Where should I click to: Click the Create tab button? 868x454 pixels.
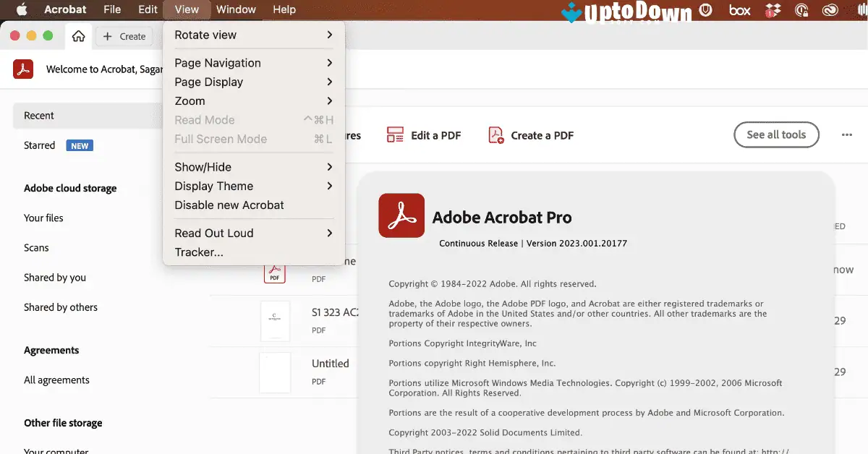click(x=123, y=35)
